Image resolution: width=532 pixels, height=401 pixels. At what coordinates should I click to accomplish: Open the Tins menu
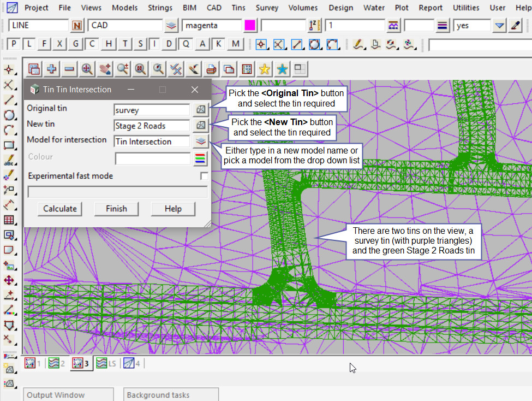point(238,8)
